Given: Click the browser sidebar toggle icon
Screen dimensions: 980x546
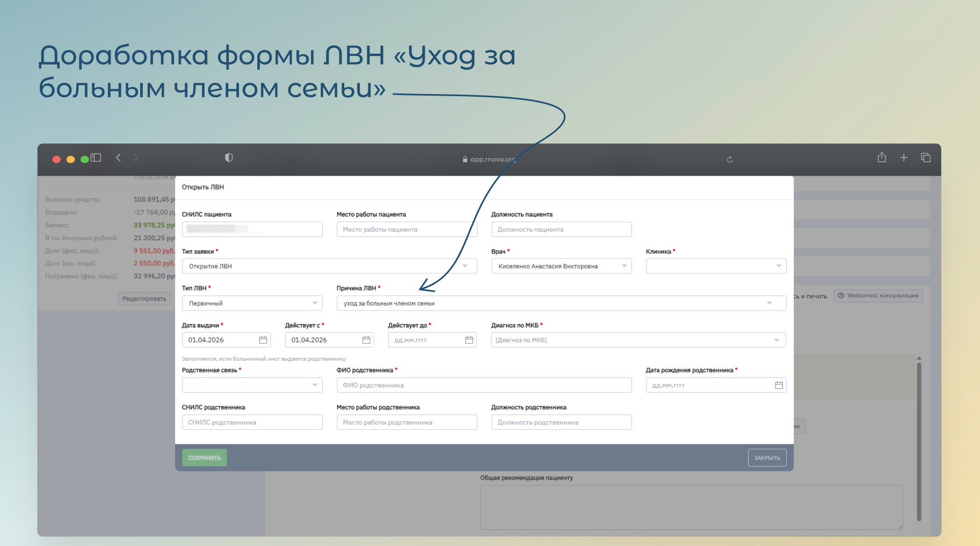Looking at the screenshot, I should [96, 157].
